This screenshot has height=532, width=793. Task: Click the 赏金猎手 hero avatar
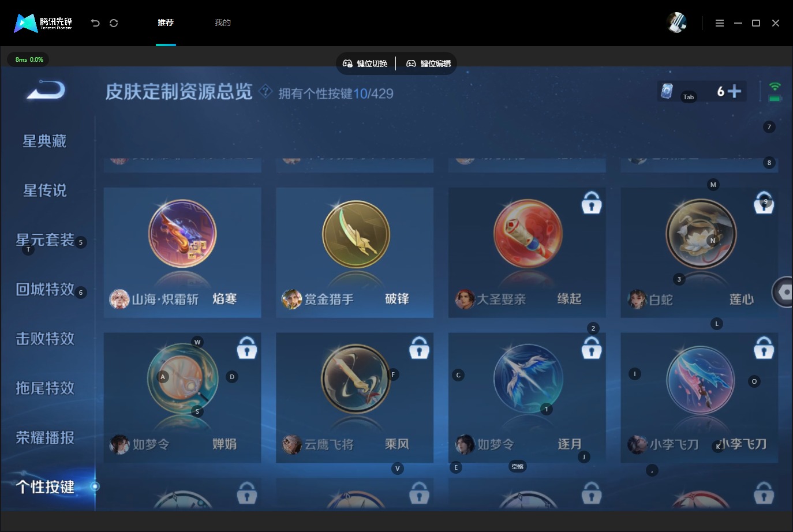point(292,299)
